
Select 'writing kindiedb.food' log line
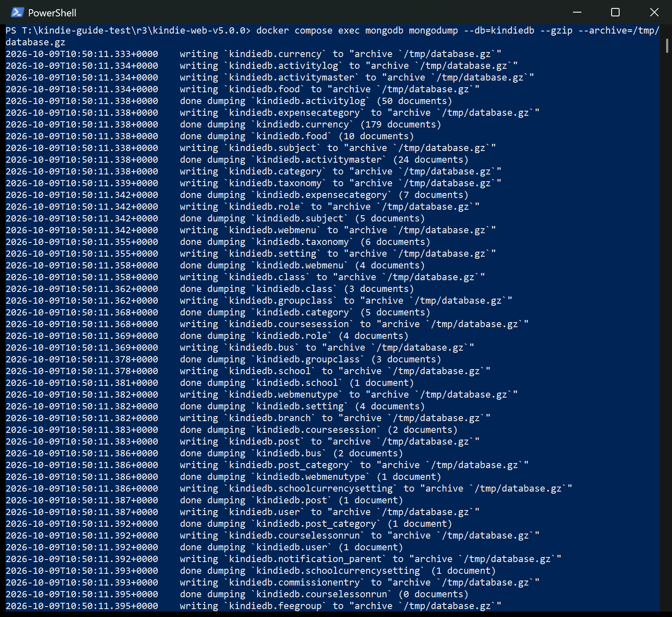coord(242,89)
